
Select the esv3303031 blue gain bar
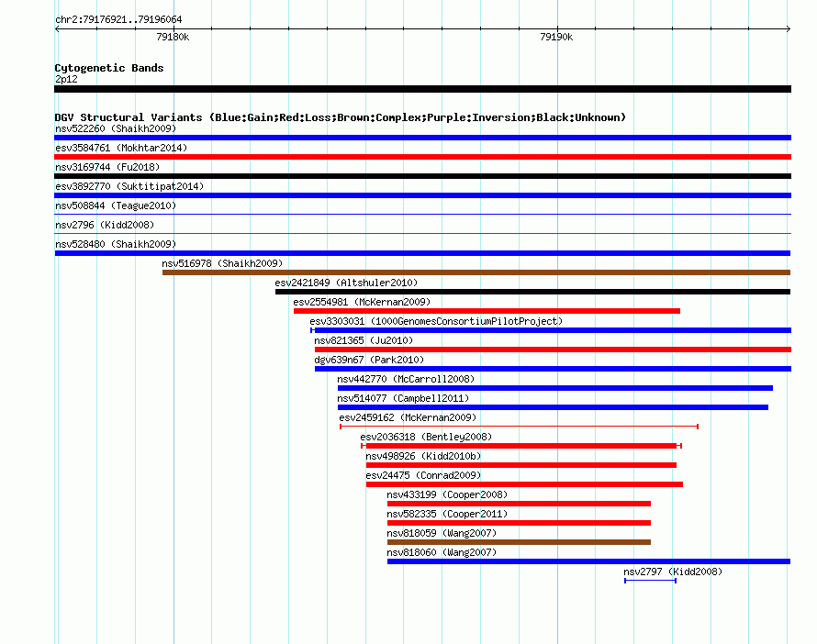[552, 330]
